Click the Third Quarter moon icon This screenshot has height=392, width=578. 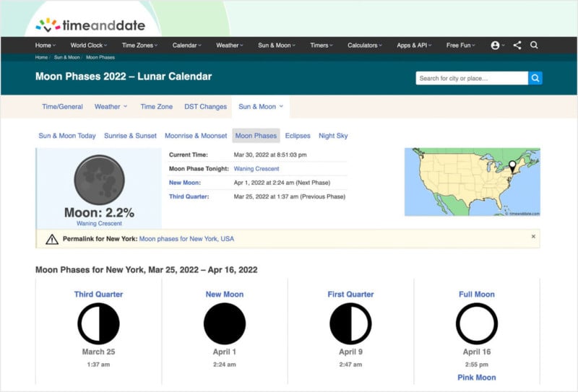click(x=98, y=323)
